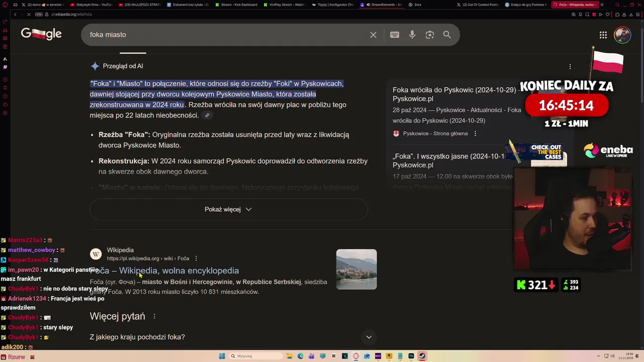
Task: Show hidden system tray icons chevron
Action: (x=598, y=356)
